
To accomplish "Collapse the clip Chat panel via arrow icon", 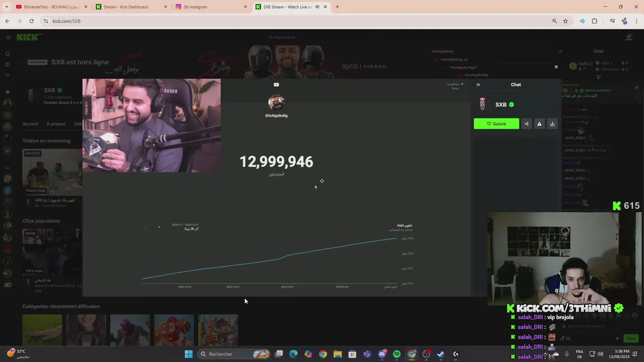I will click(x=478, y=84).
